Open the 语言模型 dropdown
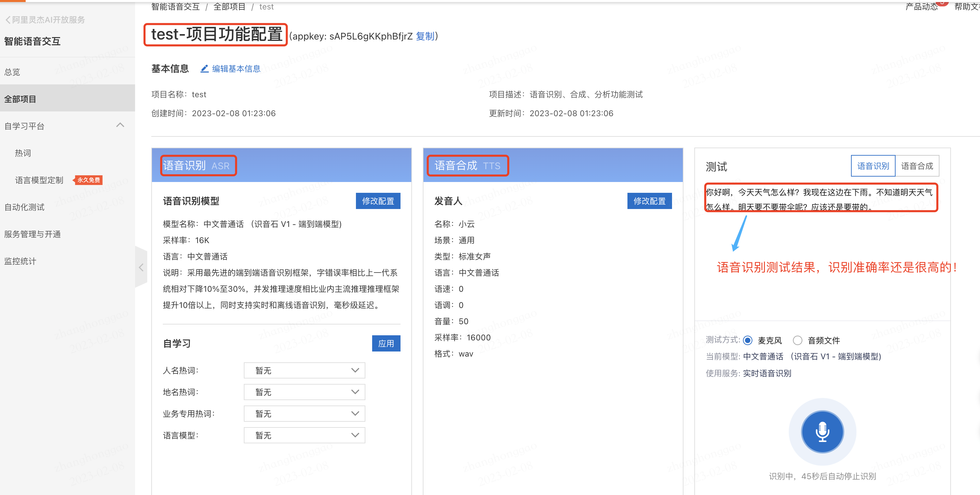980x495 pixels. tap(304, 435)
